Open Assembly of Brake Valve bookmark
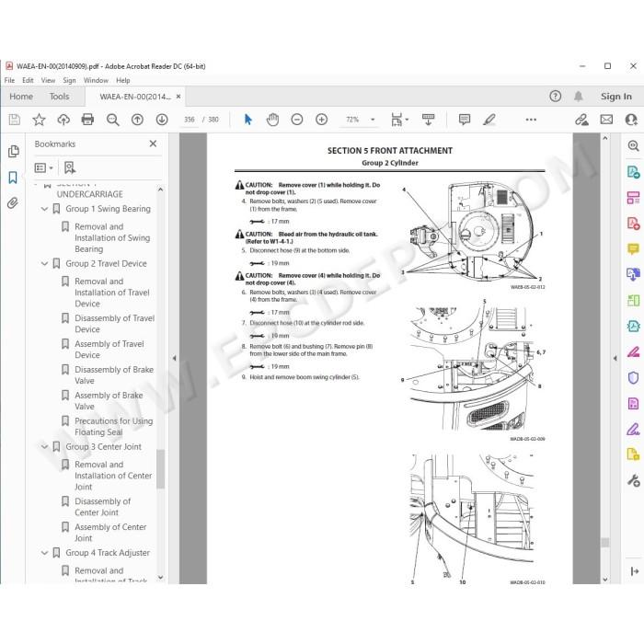This screenshot has height=644, width=644. 109,400
